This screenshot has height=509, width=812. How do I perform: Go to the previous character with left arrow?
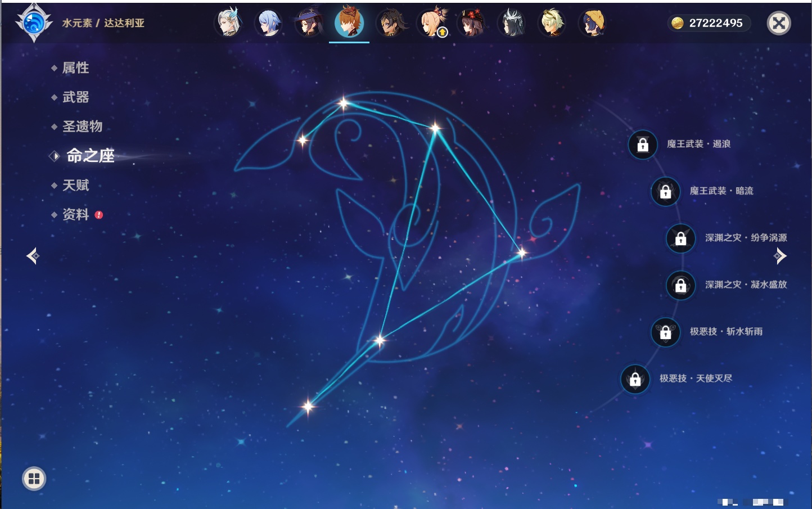pyautogui.click(x=33, y=256)
